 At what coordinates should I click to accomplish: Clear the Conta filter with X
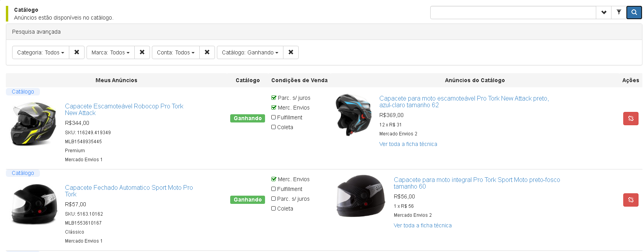click(207, 52)
